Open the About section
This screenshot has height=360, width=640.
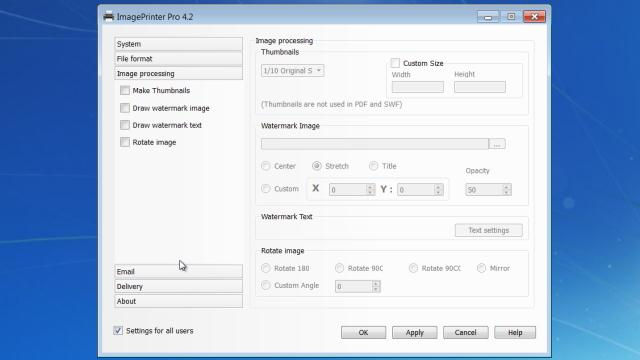tap(178, 301)
